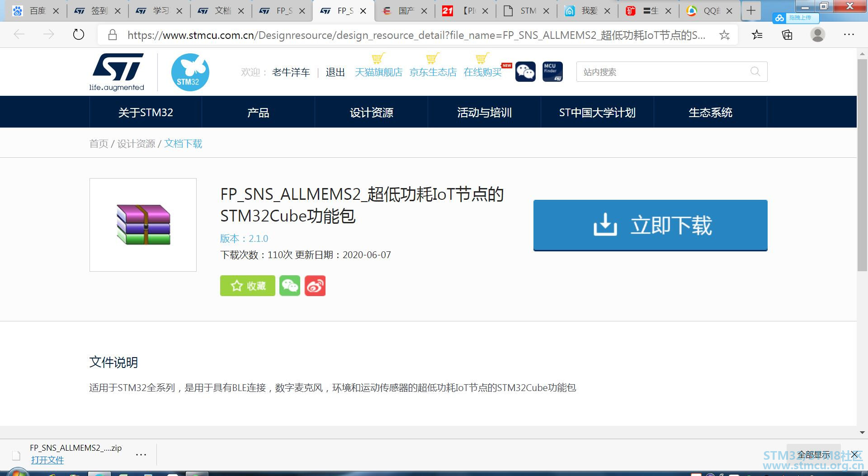This screenshot has width=868, height=476.
Task: Click the scrollbar down arrow
Action: (x=862, y=433)
